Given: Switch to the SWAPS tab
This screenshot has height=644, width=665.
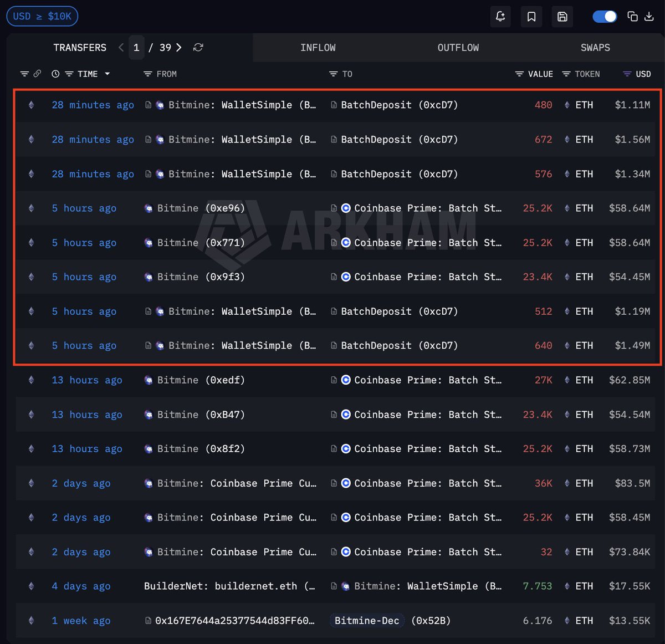Looking at the screenshot, I should [x=595, y=48].
